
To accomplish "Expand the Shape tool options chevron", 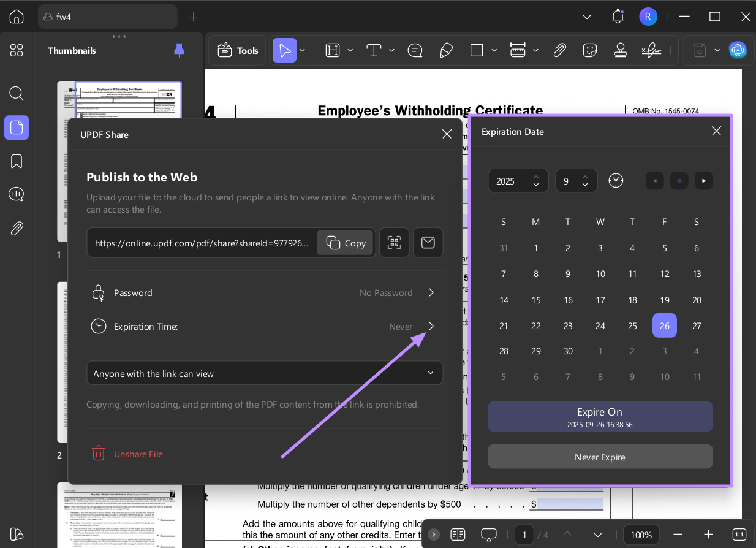I will point(494,50).
